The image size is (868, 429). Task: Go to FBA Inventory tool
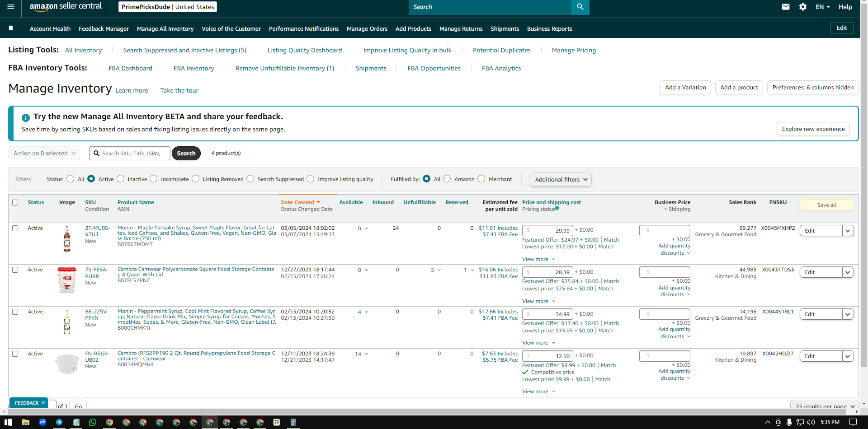(194, 68)
